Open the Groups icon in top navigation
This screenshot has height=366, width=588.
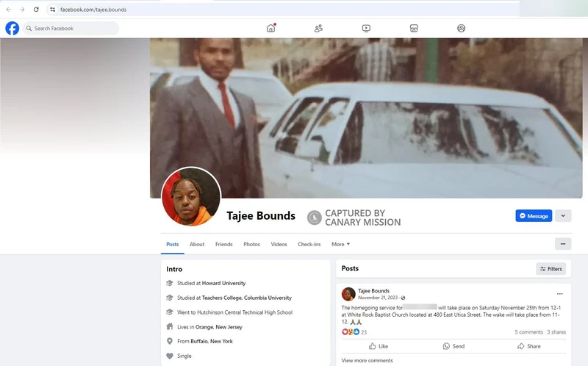click(x=461, y=29)
